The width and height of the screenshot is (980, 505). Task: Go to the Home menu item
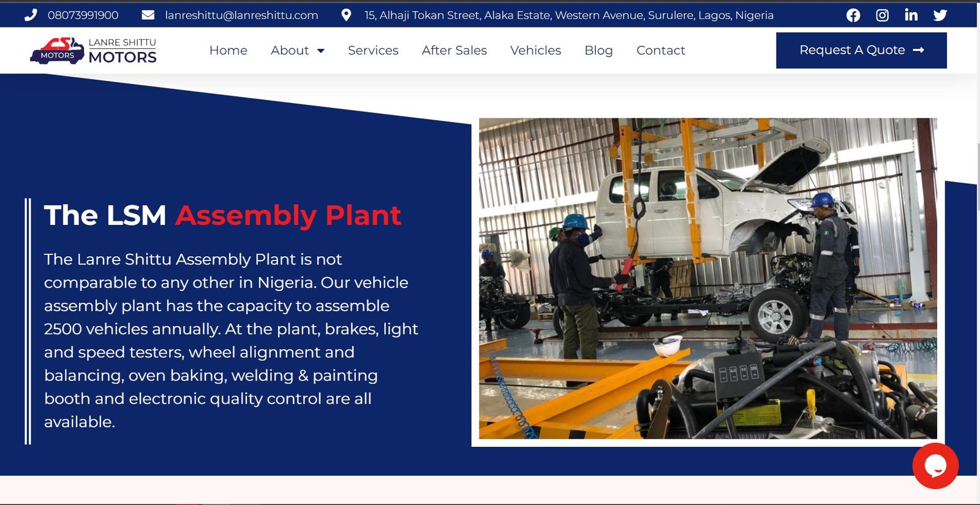(x=228, y=50)
